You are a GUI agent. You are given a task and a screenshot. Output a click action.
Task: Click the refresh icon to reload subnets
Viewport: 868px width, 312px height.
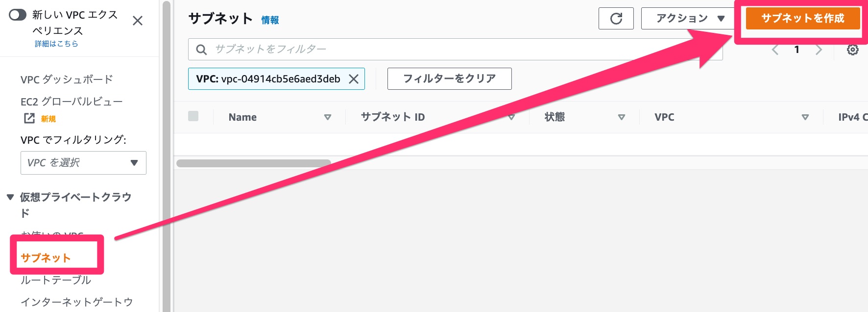(x=616, y=18)
